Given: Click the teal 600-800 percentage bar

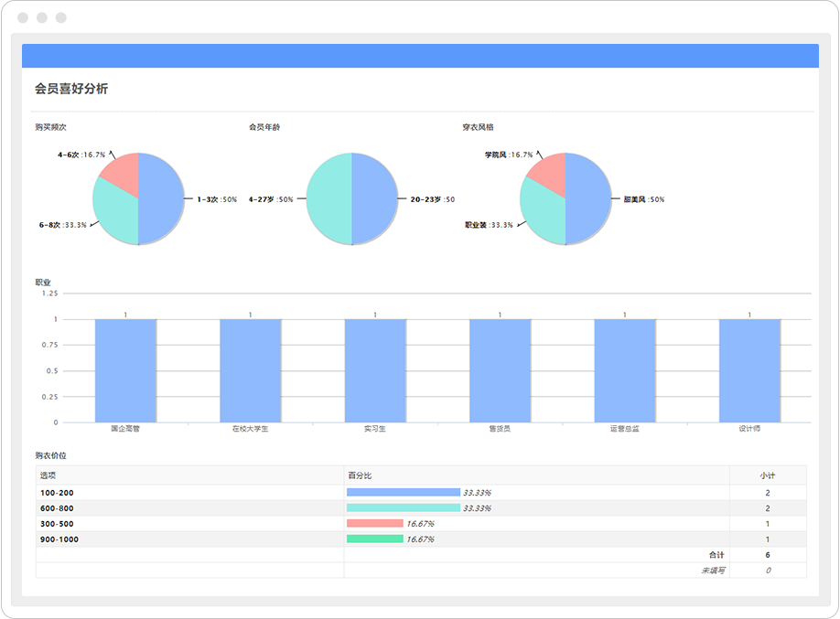Looking at the screenshot, I should [x=403, y=508].
